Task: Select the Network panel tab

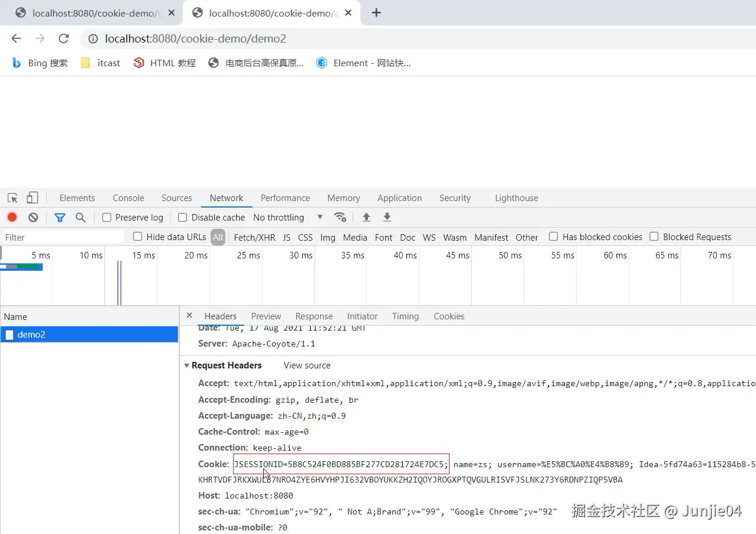Action: point(227,198)
